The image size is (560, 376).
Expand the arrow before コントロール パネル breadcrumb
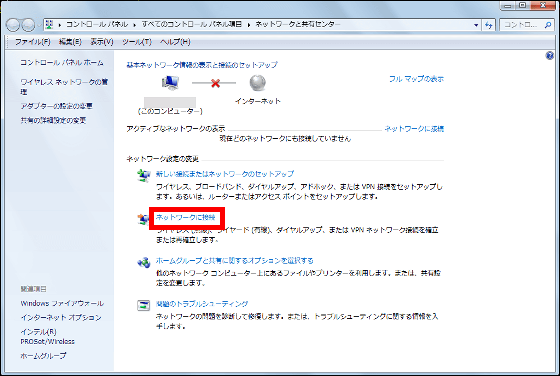[60, 25]
